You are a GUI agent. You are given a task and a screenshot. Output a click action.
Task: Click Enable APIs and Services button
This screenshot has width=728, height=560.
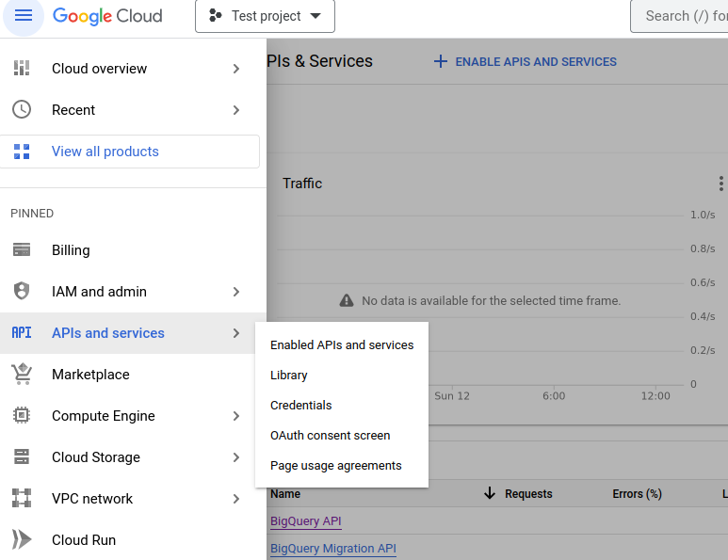[x=526, y=62]
